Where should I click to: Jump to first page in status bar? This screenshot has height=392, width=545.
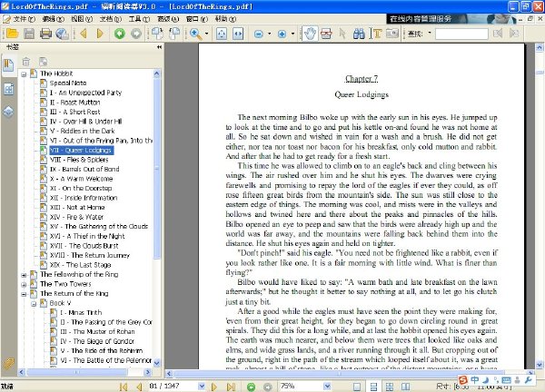point(123,387)
